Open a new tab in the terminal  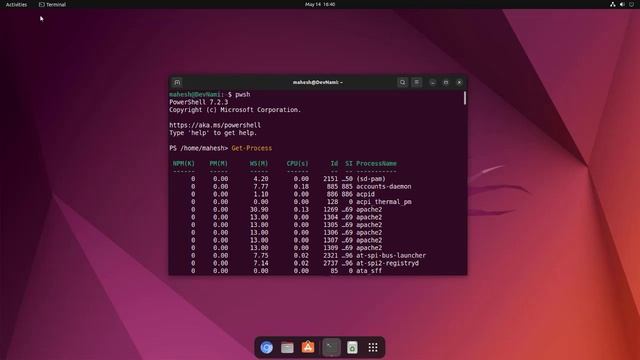click(177, 82)
